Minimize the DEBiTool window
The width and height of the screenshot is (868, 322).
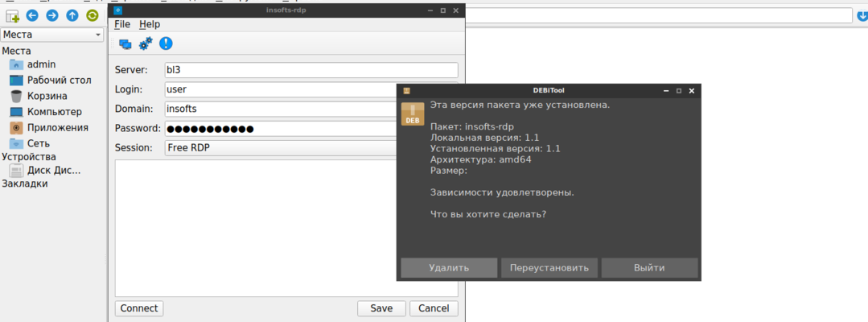[666, 91]
